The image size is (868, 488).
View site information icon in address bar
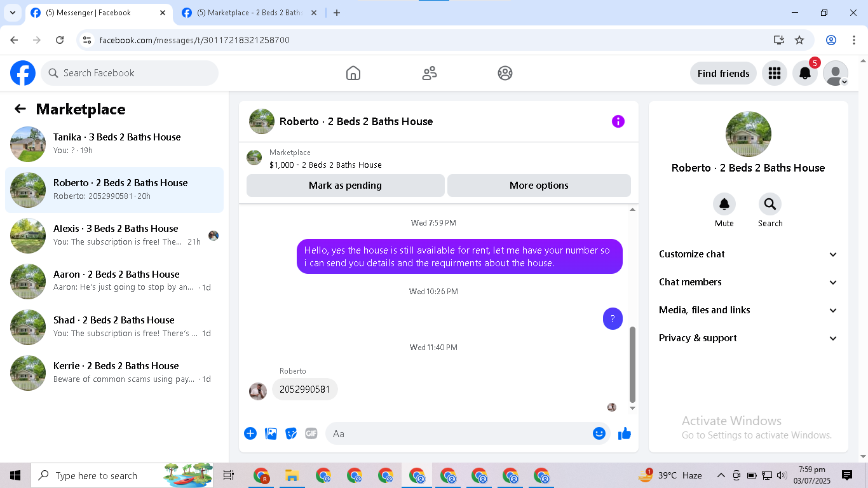pyautogui.click(x=88, y=40)
